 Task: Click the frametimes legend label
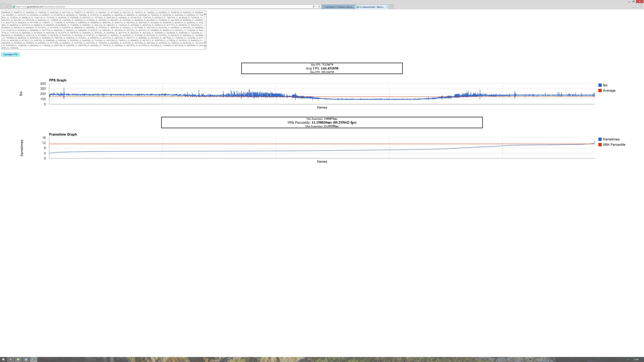[611, 139]
